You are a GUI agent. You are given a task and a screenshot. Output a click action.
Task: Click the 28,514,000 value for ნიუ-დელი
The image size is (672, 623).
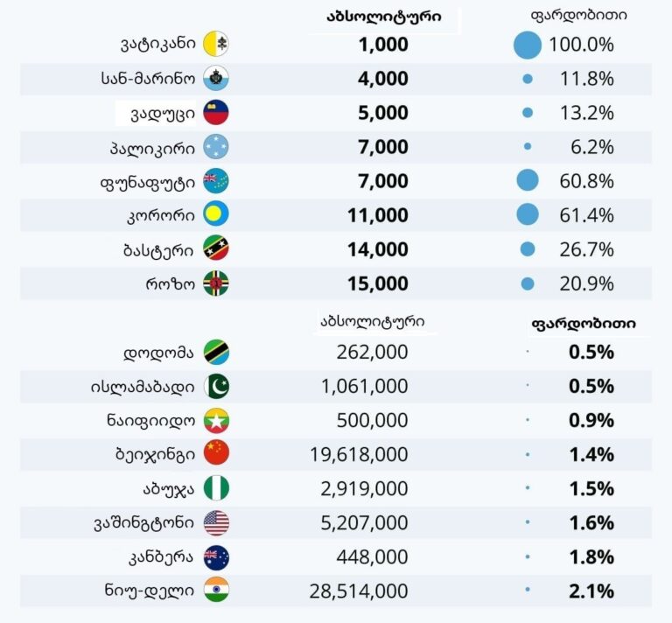[x=359, y=591]
